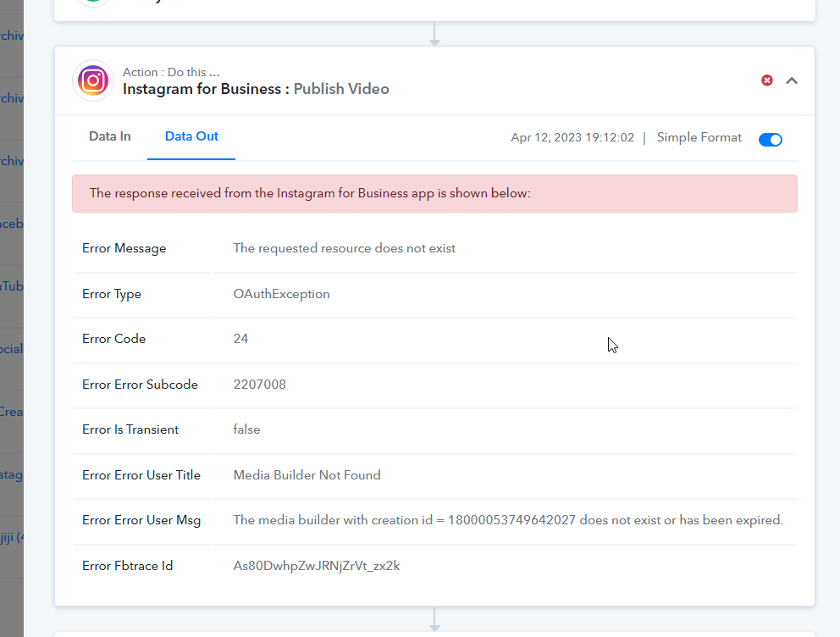This screenshot has width=840, height=637.
Task: Collapse the Publish Video action step
Action: tap(792, 81)
